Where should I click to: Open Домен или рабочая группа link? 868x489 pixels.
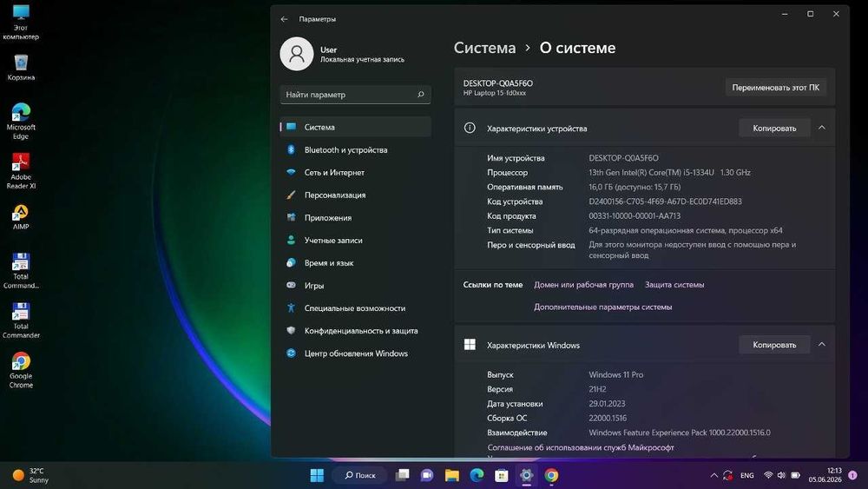point(583,285)
